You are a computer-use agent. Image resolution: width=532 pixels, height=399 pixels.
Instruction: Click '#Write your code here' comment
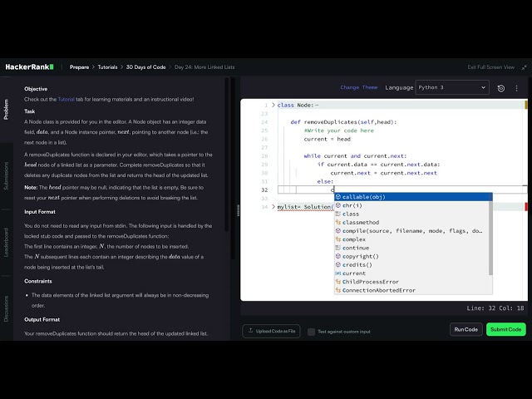click(x=338, y=131)
